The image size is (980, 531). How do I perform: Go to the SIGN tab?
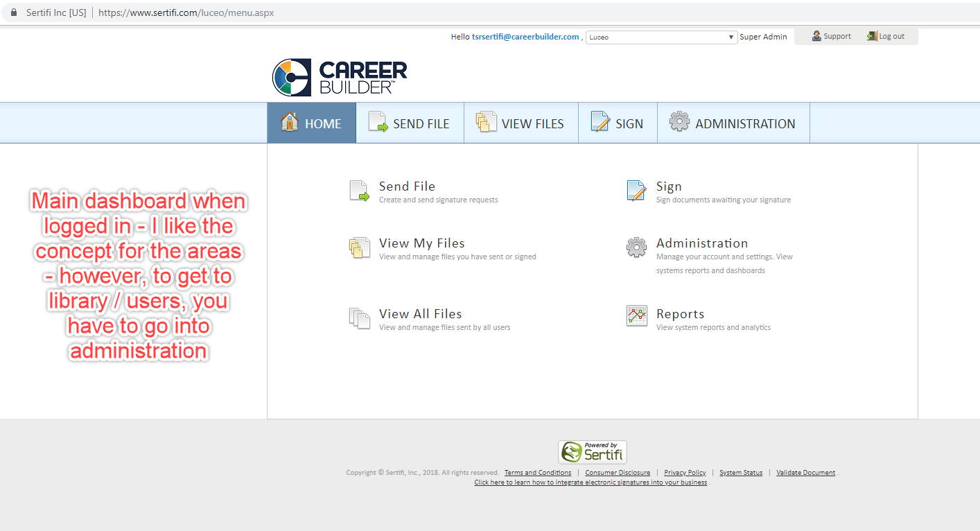tap(618, 123)
